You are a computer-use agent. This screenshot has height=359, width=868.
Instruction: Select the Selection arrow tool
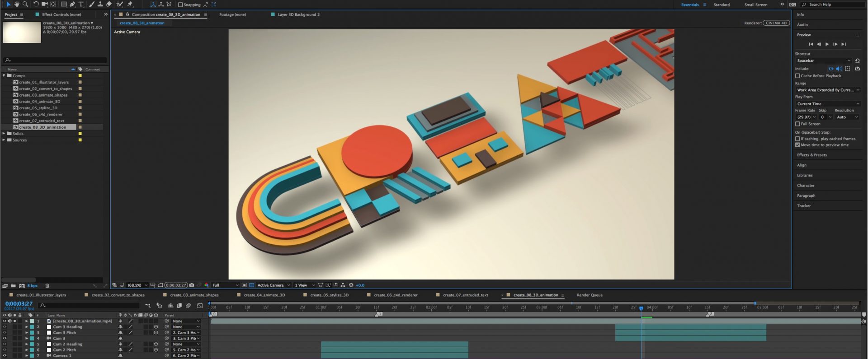[8, 4]
